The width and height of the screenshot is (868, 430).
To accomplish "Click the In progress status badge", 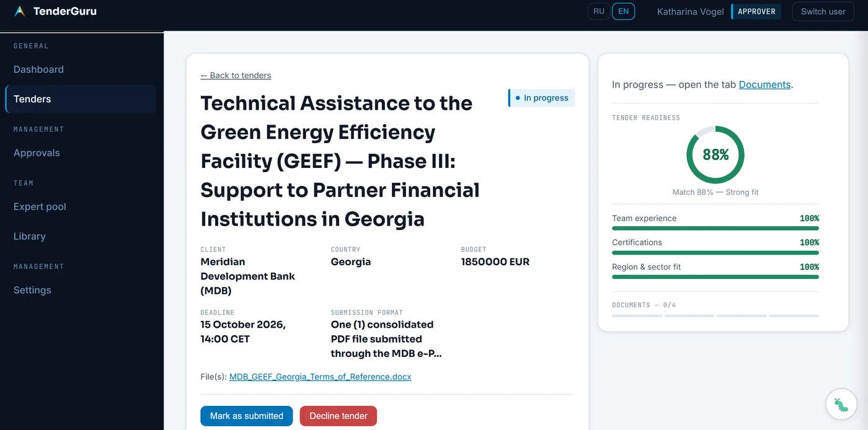I will coord(541,98).
